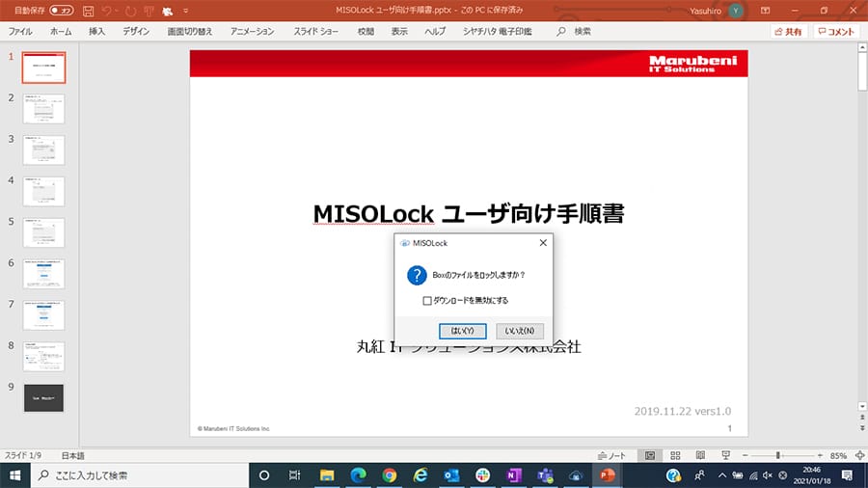Switch to Reading view icon
Viewport: 868px width, 488px height.
coord(700,456)
